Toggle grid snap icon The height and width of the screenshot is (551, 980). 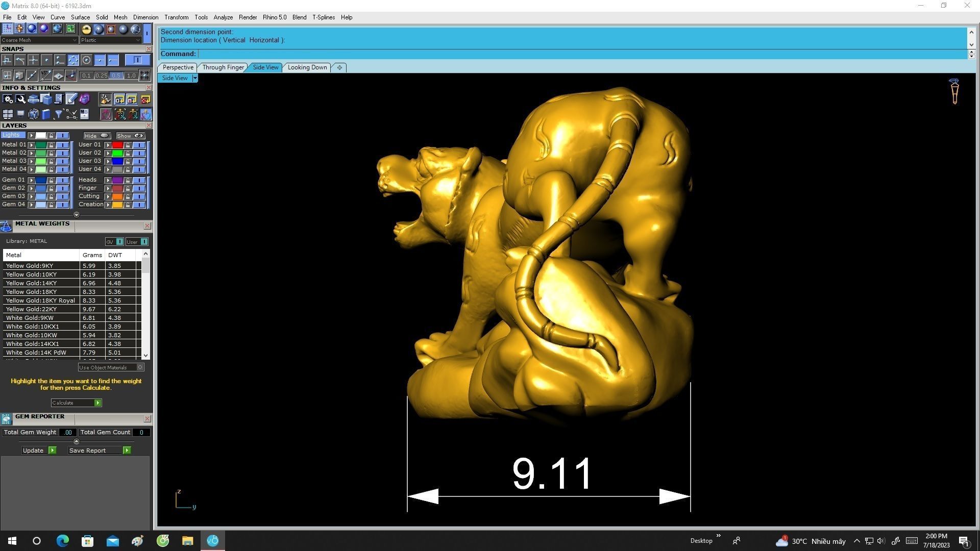(x=145, y=76)
